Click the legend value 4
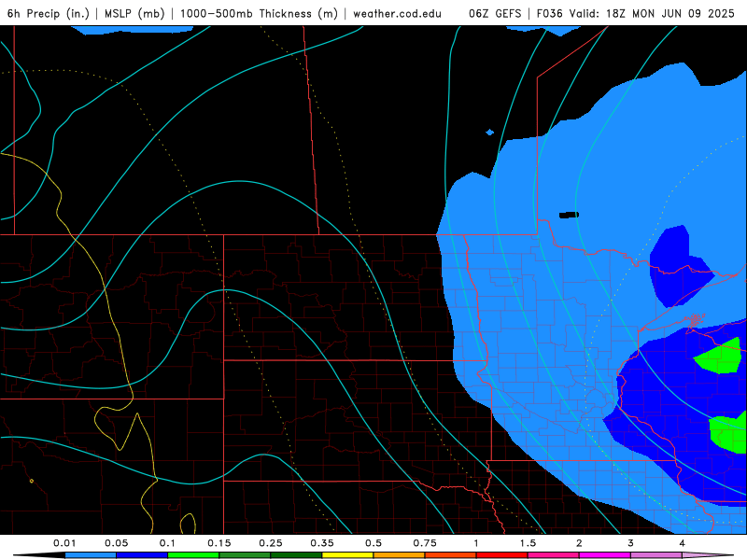Screen dimensions: 747x560 [x=683, y=543]
